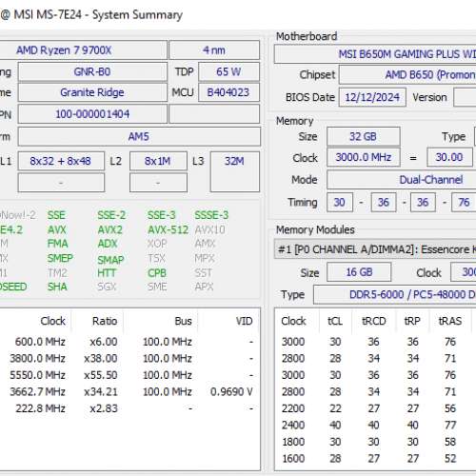Click the FMA feature label
476x476 pixels.
57,244
